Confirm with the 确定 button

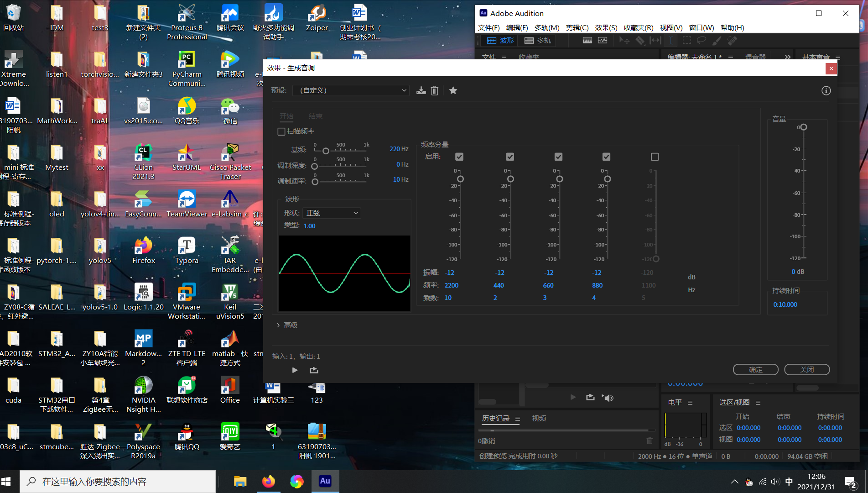click(x=756, y=370)
